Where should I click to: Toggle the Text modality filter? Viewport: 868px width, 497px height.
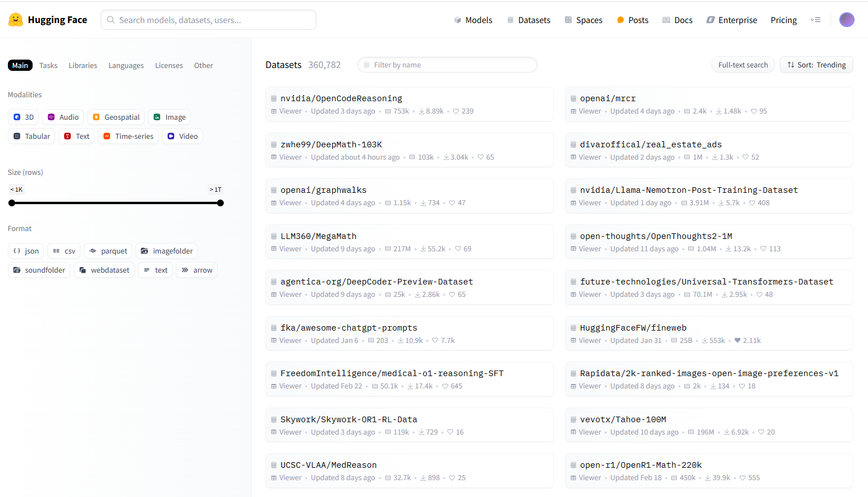point(76,136)
